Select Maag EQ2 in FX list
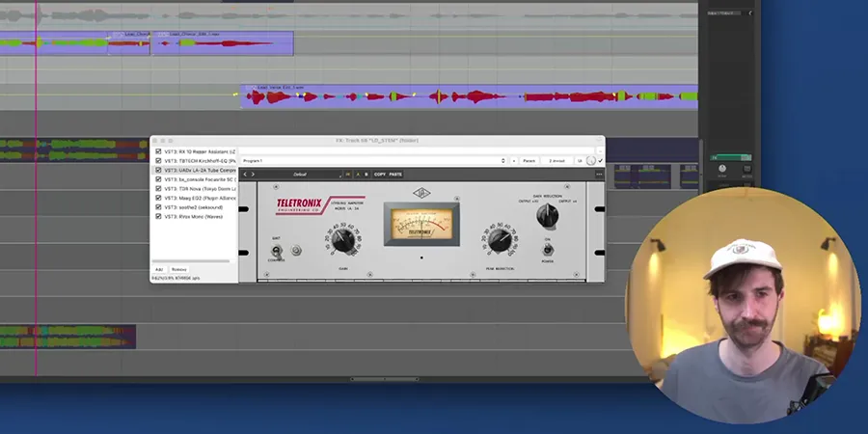868x434 pixels. 200,198
